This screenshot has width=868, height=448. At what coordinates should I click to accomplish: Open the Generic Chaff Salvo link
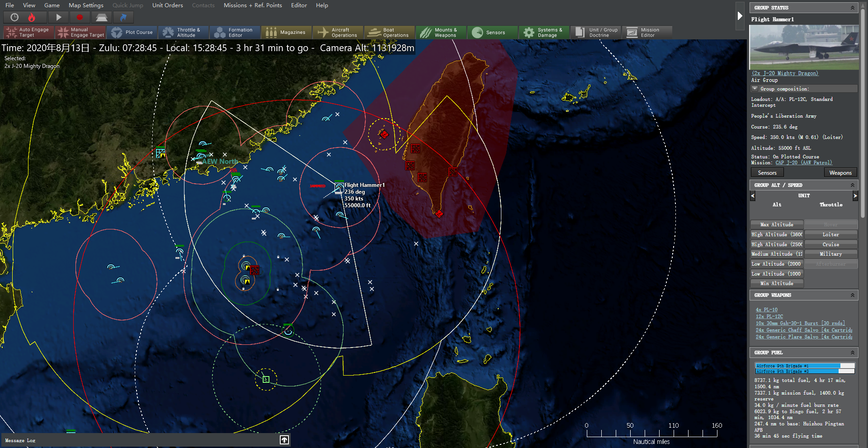click(x=804, y=330)
